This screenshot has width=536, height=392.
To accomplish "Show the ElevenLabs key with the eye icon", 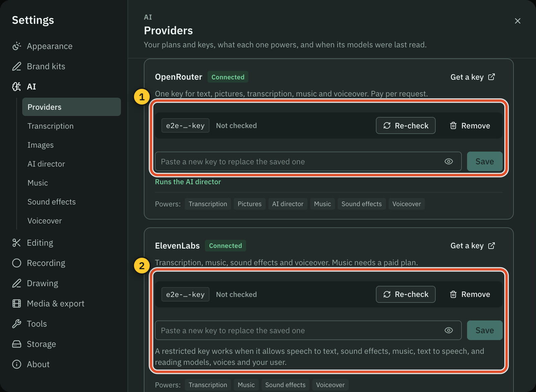I will (449, 330).
